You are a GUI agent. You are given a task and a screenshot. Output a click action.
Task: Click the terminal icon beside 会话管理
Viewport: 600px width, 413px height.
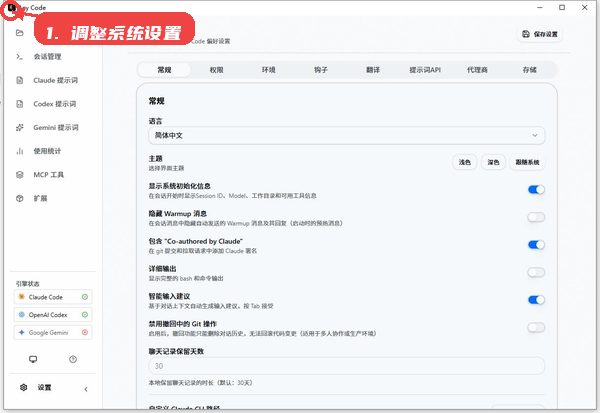click(x=20, y=57)
